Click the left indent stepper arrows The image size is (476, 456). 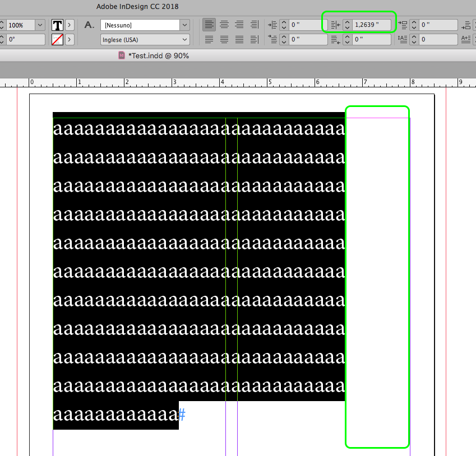pos(284,25)
